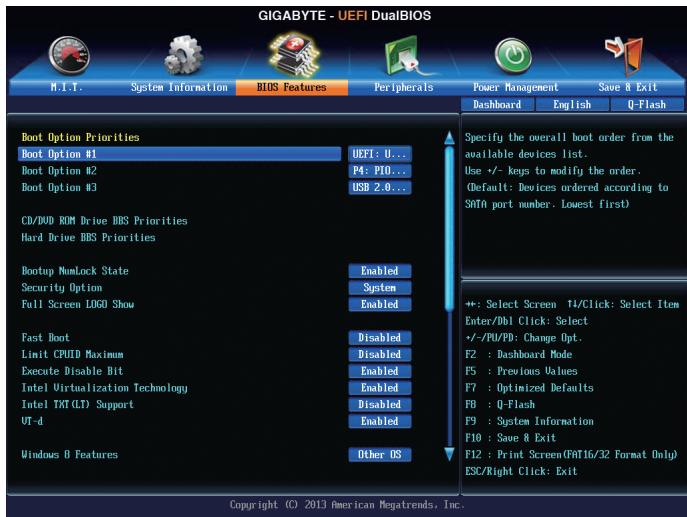Open Q-Flash utility button
Screen dimensions: 687x517
pyautogui.click(x=647, y=105)
